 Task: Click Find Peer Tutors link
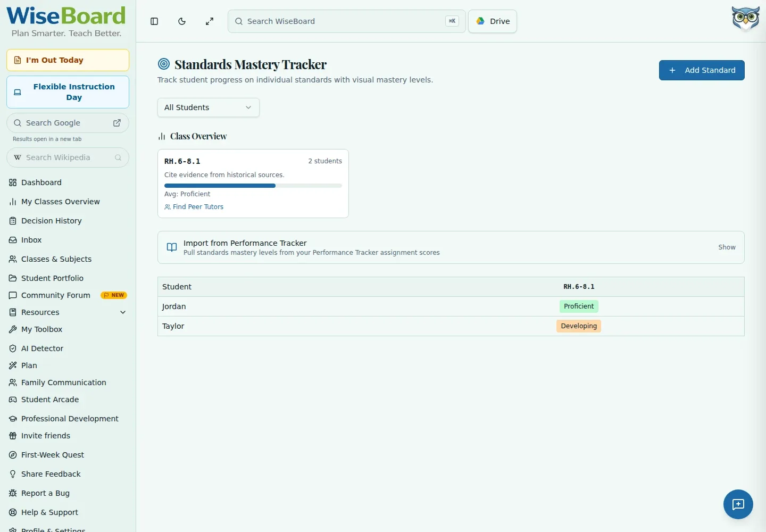click(194, 207)
